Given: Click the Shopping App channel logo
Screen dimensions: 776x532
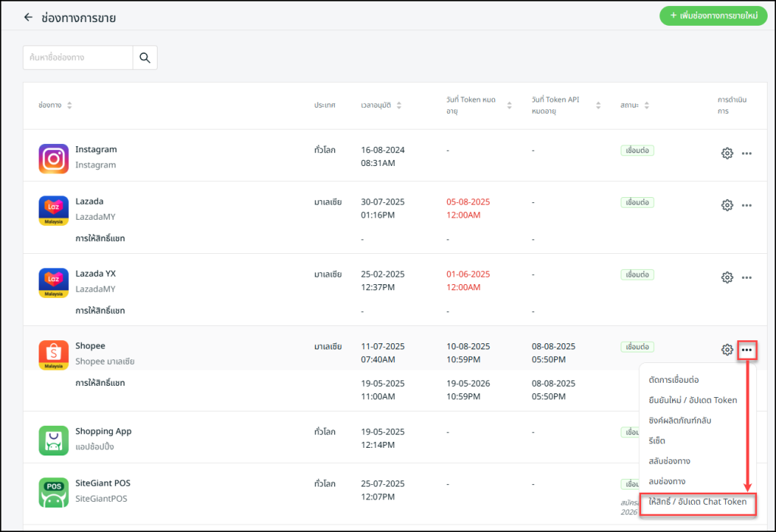Looking at the screenshot, I should tap(53, 440).
